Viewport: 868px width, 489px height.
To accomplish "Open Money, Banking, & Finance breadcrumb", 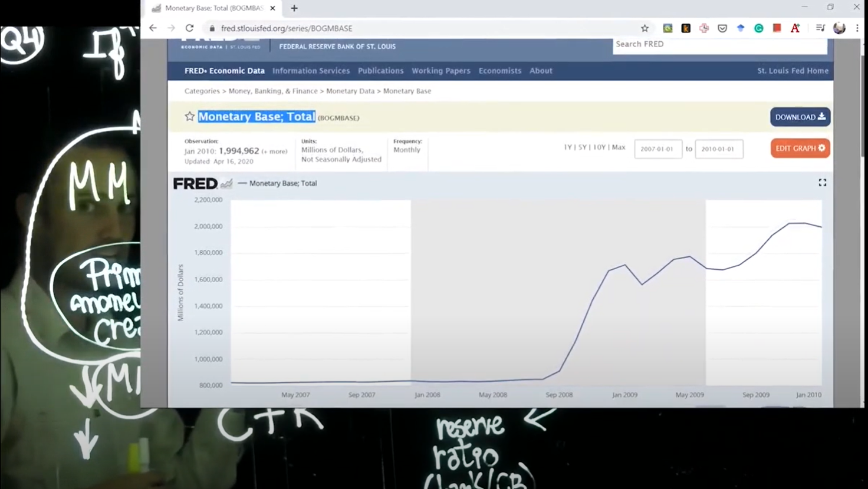I will click(273, 91).
